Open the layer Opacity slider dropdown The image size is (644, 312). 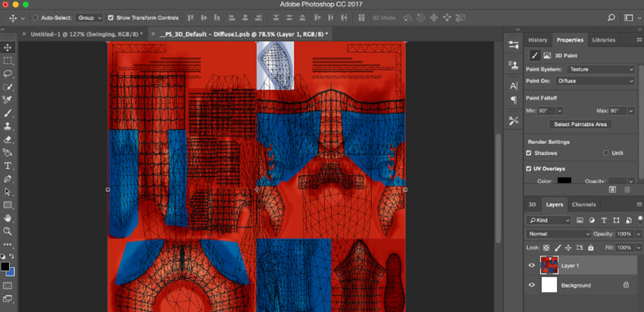(638, 234)
